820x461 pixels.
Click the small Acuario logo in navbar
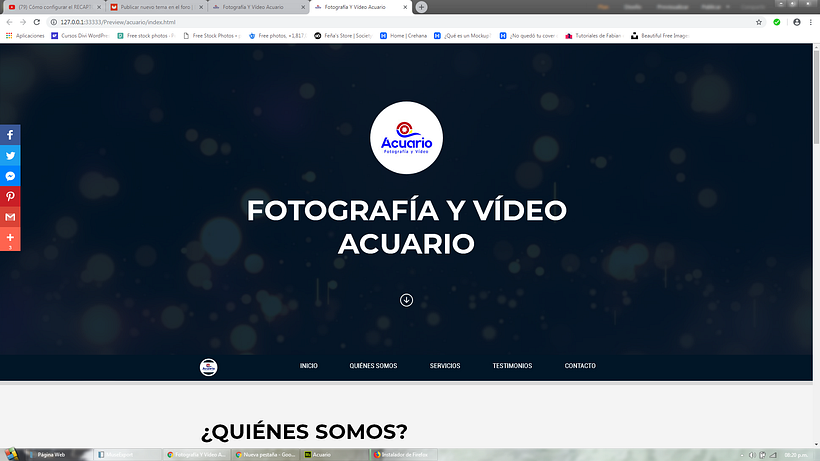click(209, 367)
